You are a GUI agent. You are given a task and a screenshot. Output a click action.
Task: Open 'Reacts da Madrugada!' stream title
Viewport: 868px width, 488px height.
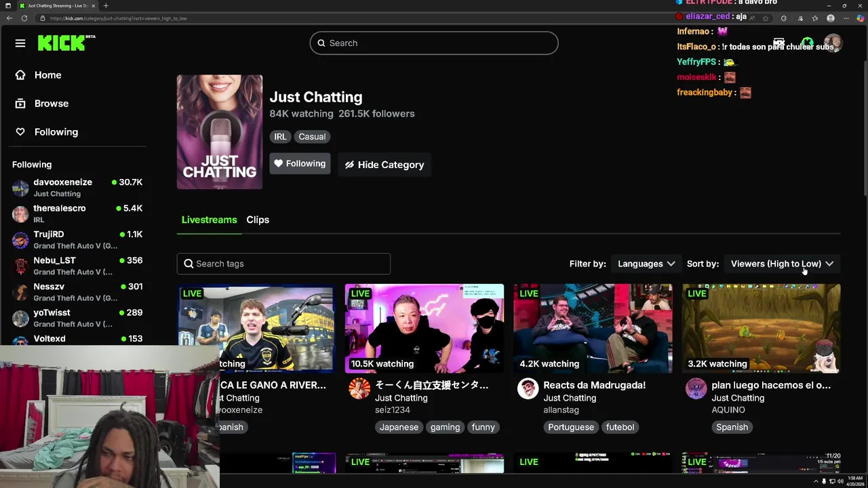[594, 385]
